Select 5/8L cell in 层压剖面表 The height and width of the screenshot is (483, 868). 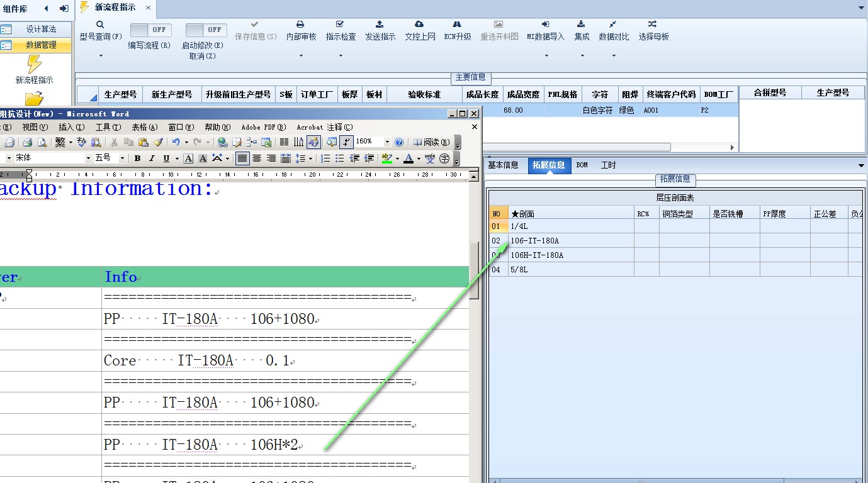tap(570, 270)
